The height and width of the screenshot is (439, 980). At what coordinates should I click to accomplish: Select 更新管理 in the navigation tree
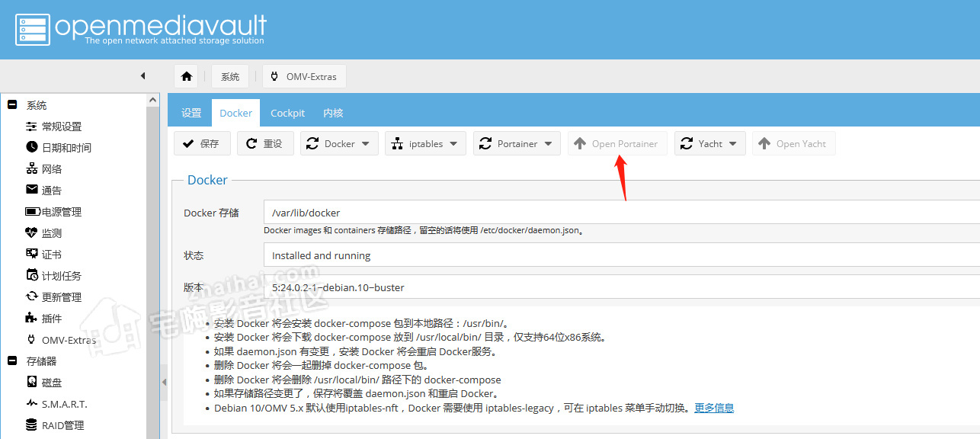[62, 297]
